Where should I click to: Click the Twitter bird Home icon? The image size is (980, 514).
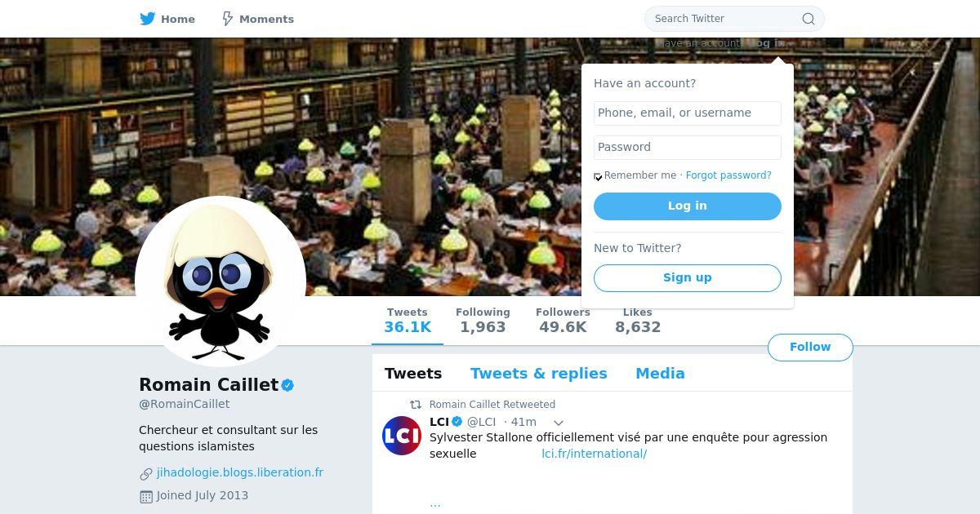(x=147, y=18)
